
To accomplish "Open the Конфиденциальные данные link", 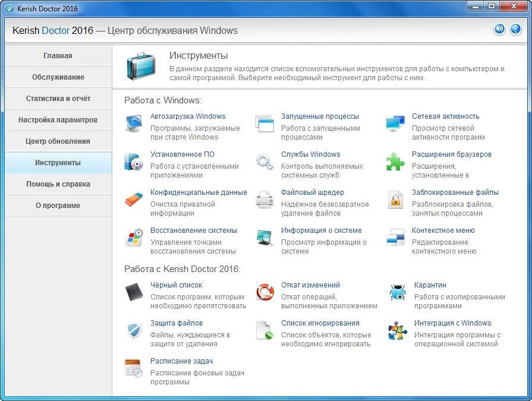I will pos(199,192).
